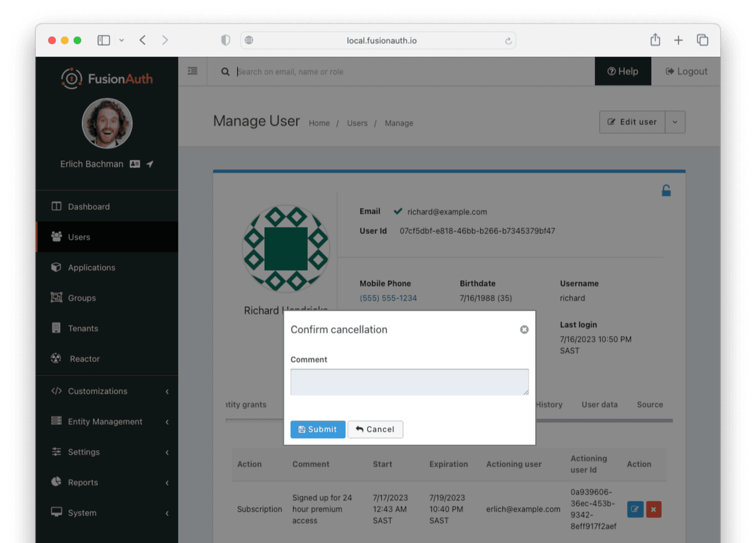Click into the Comment text area
This screenshot has width=756, height=543.
tap(410, 382)
